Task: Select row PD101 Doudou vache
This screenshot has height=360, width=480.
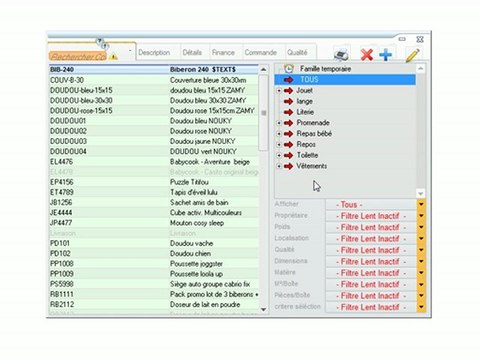Action: click(154, 243)
